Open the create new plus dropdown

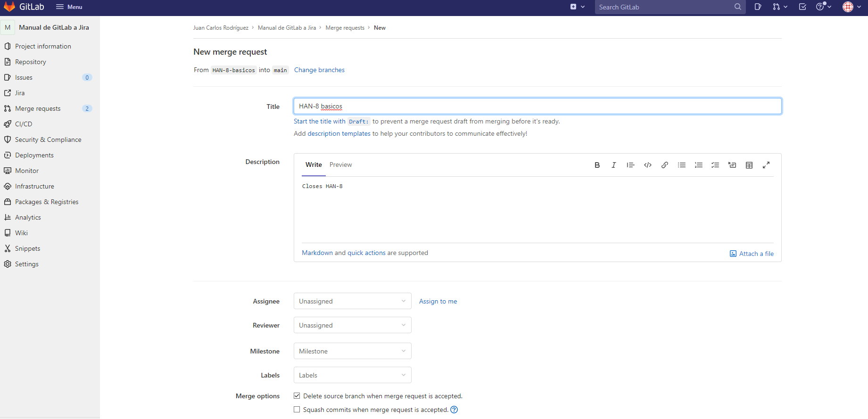(578, 7)
